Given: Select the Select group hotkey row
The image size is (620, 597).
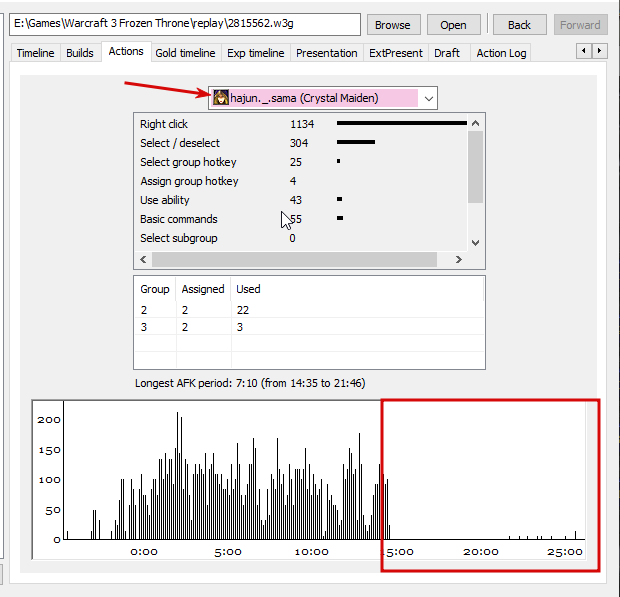Looking at the screenshot, I should coord(301,162).
